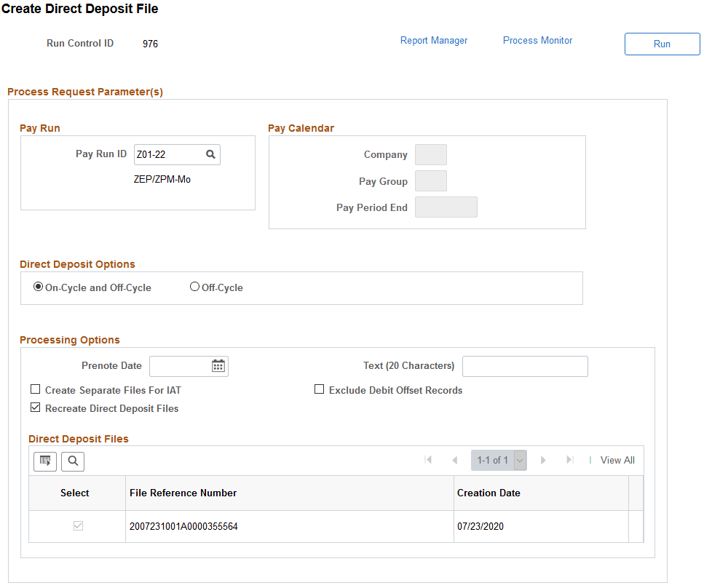
Task: Open Report Manager
Action: click(x=433, y=40)
